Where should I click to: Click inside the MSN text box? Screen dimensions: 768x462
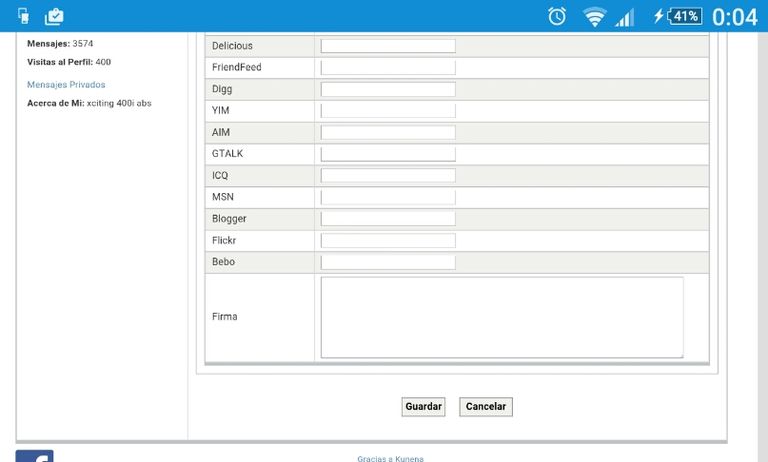click(388, 197)
